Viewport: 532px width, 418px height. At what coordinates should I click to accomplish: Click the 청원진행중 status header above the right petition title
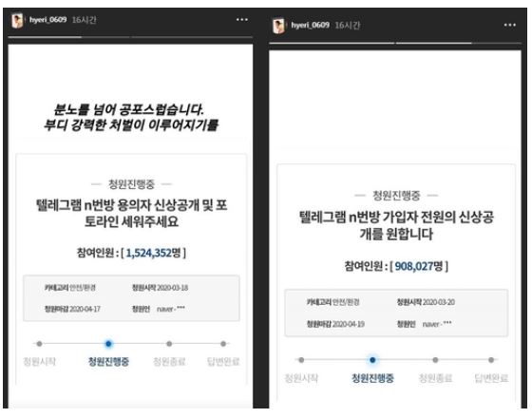click(396, 196)
